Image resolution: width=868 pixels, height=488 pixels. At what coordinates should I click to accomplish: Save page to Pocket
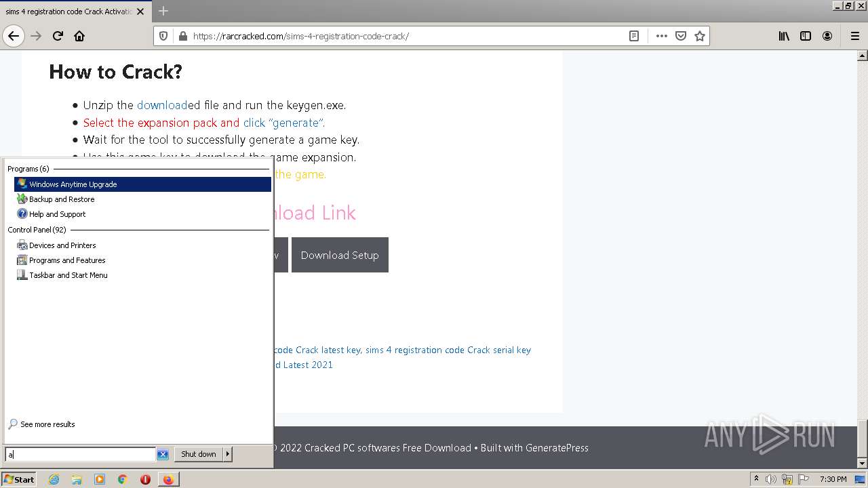click(x=681, y=36)
